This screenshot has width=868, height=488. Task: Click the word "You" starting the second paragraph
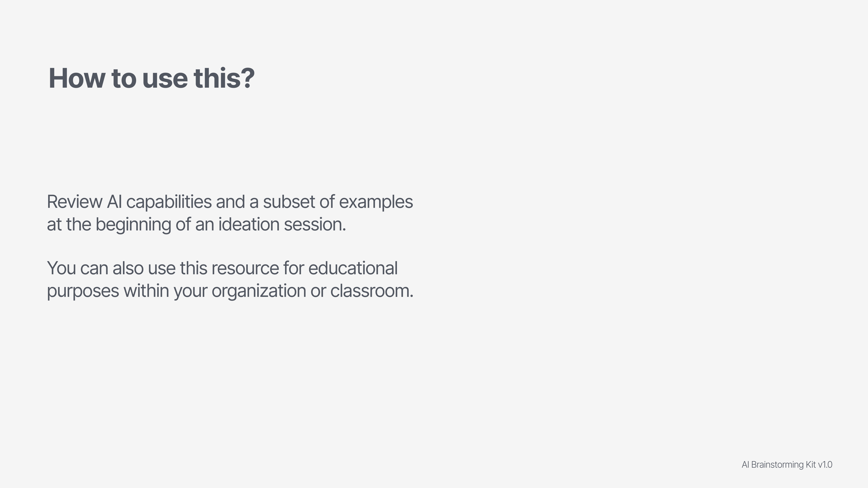[61, 268]
